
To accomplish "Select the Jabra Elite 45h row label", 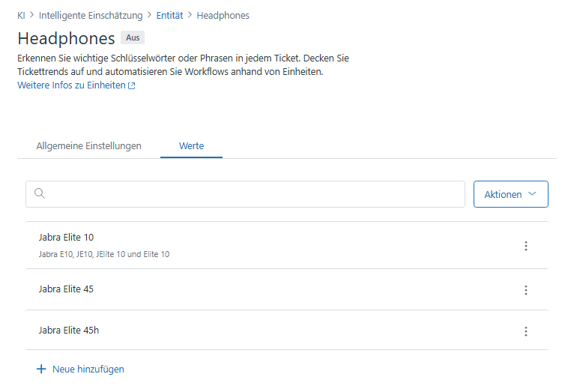I will [x=69, y=331].
